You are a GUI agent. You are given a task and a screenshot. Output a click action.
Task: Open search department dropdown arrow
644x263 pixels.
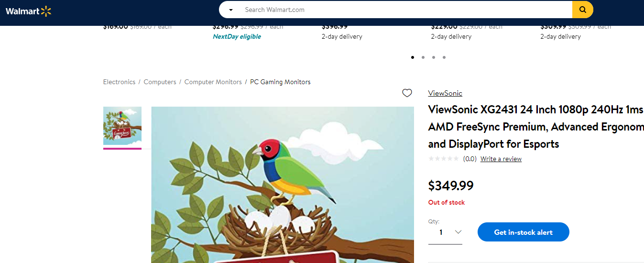click(231, 10)
